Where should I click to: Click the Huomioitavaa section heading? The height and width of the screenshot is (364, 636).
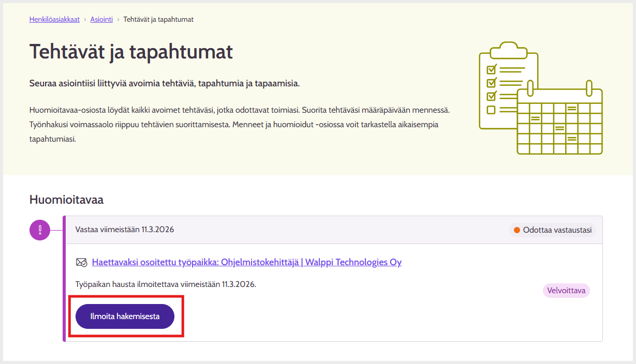click(66, 200)
